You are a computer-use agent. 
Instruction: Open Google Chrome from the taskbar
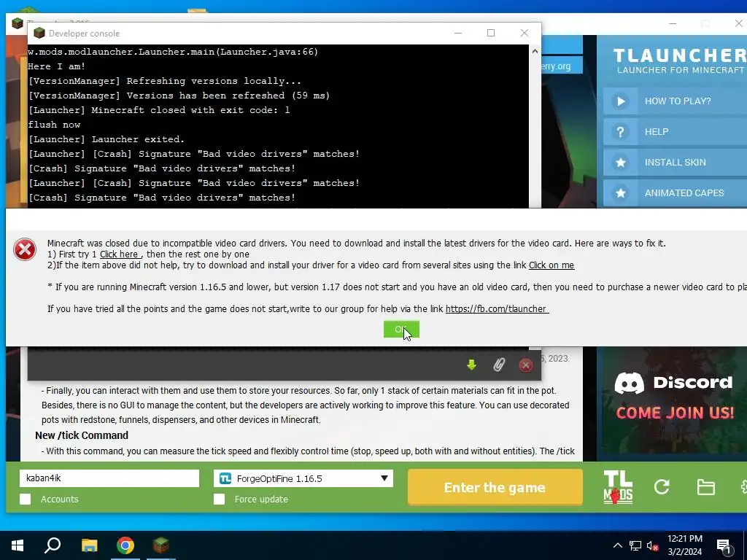(x=125, y=545)
